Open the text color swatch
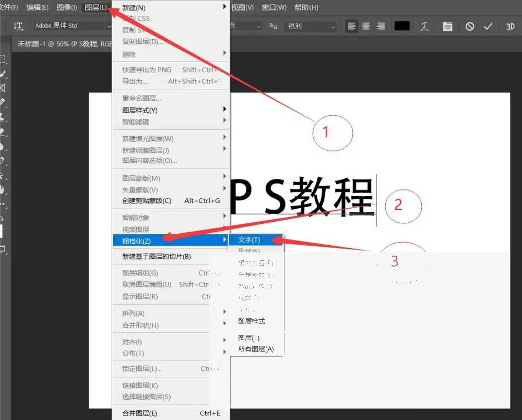The width and height of the screenshot is (522, 420). pos(402,26)
